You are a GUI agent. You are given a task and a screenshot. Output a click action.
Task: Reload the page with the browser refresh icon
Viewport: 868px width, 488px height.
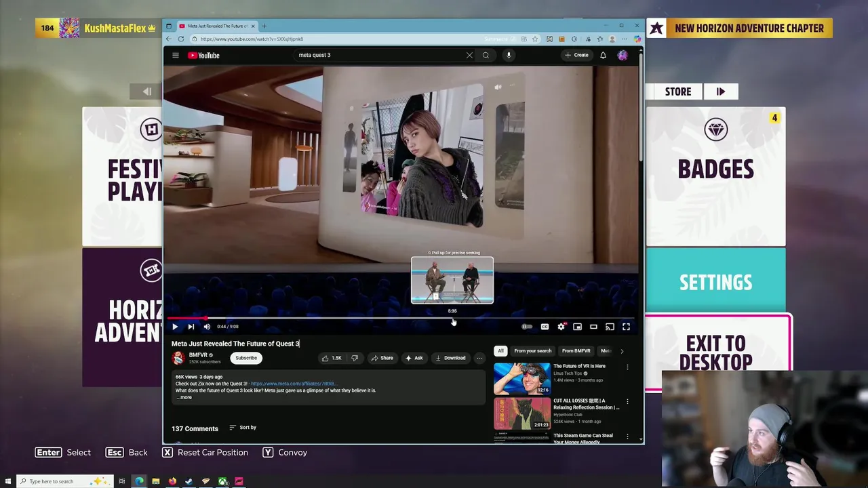pos(181,39)
